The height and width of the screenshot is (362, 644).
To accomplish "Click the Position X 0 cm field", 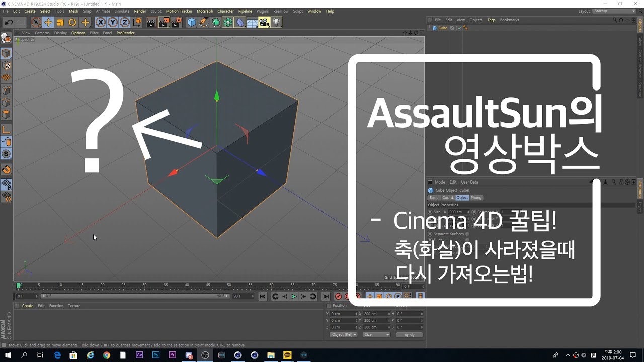I will click(x=344, y=314).
